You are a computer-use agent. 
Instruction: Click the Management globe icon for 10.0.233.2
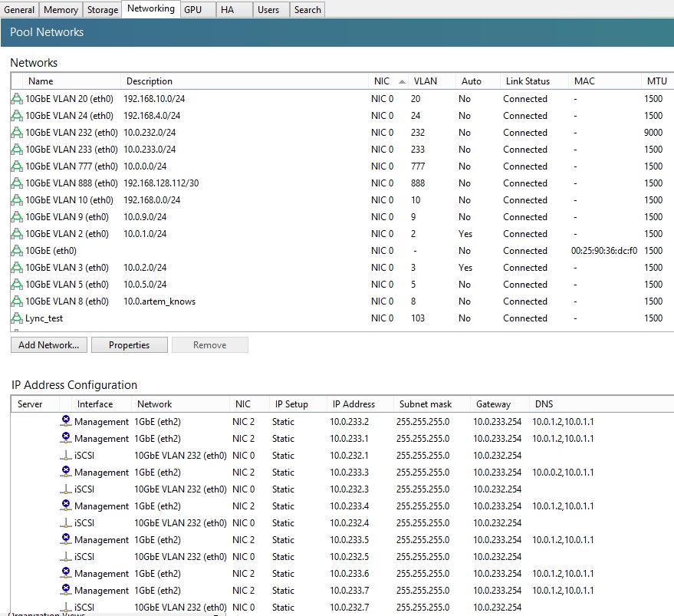(x=65, y=421)
